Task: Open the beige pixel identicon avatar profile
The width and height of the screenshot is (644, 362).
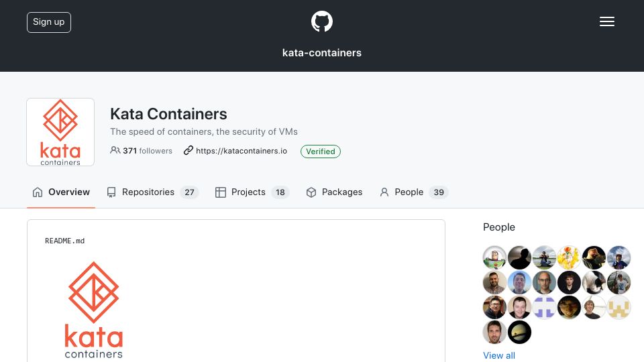Action: (619, 308)
